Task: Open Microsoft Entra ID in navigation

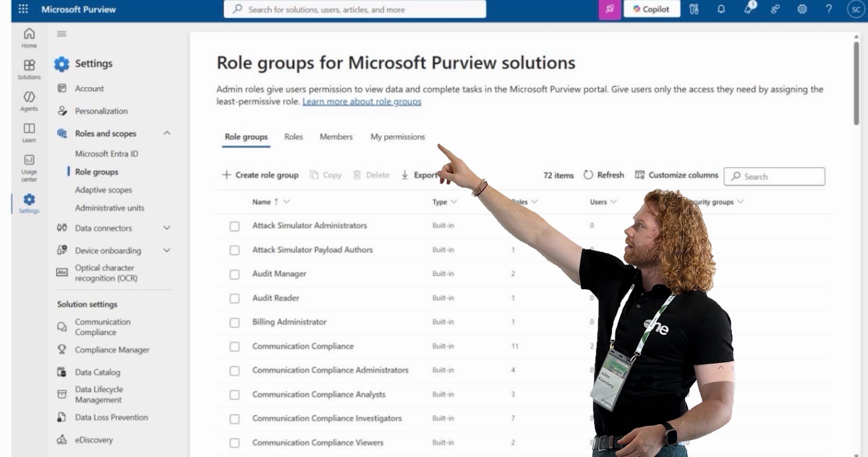Action: pos(106,154)
